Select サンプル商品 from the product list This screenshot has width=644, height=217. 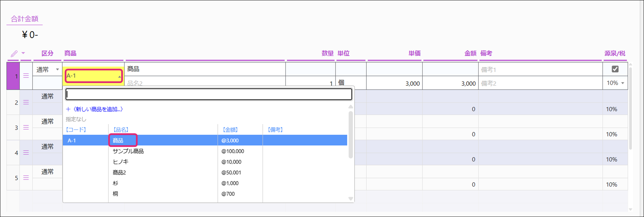(128, 151)
